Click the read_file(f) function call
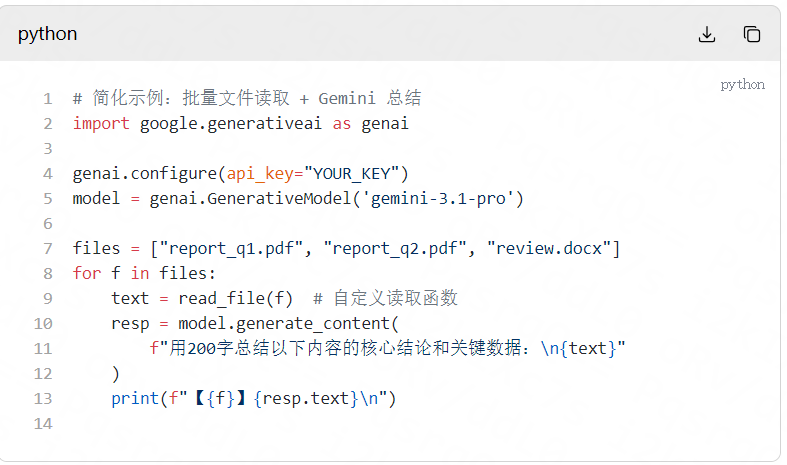Screen dimensions: 787x465 coord(235,299)
